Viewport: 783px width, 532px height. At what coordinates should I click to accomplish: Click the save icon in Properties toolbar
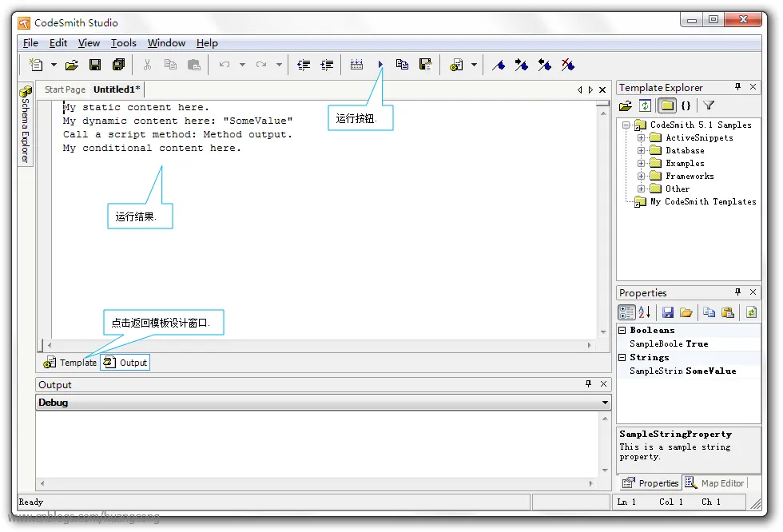(x=668, y=312)
